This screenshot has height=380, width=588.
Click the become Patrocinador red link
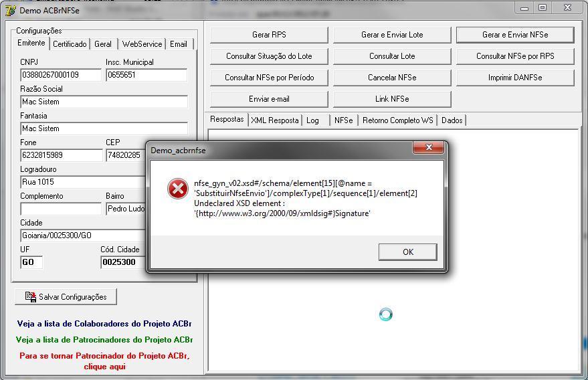104,361
